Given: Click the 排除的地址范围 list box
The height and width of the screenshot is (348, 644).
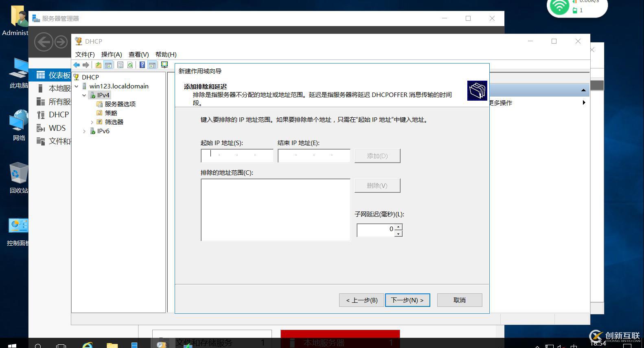Looking at the screenshot, I should (x=276, y=210).
